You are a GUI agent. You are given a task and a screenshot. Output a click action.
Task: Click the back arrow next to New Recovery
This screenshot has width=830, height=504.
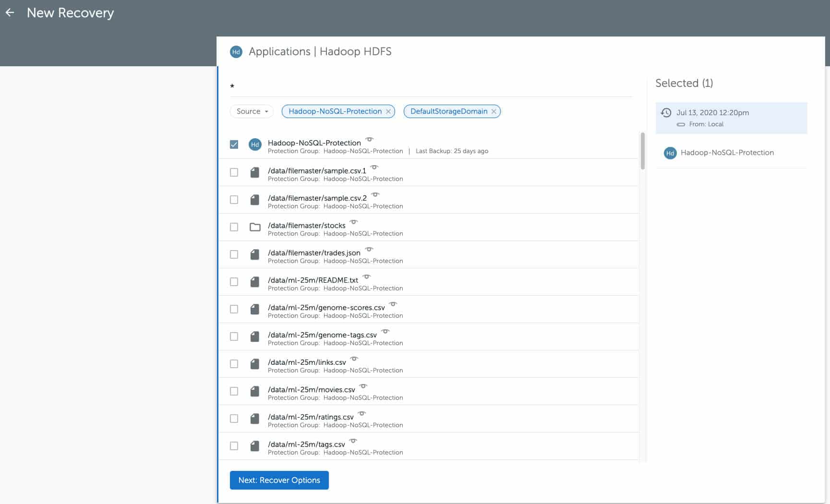pos(10,13)
